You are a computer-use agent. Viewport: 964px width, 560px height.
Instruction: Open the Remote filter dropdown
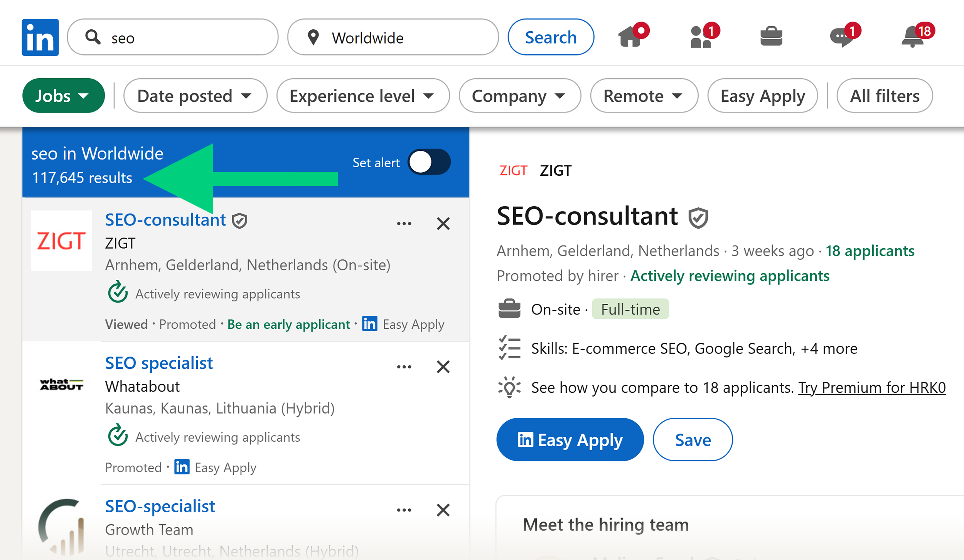click(x=644, y=96)
